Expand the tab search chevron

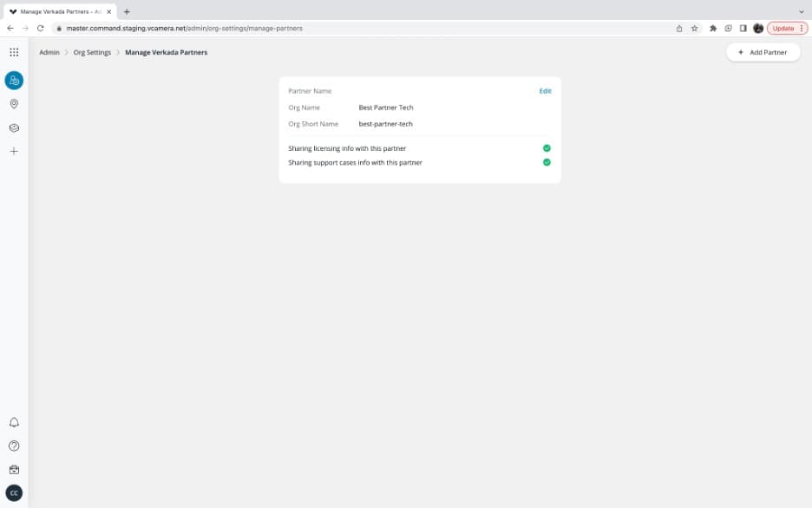(801, 11)
